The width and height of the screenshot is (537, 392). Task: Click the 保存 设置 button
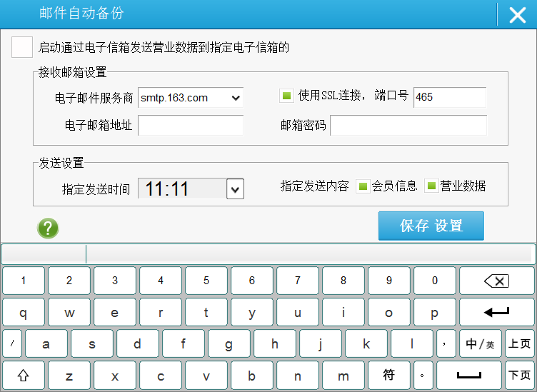(431, 226)
